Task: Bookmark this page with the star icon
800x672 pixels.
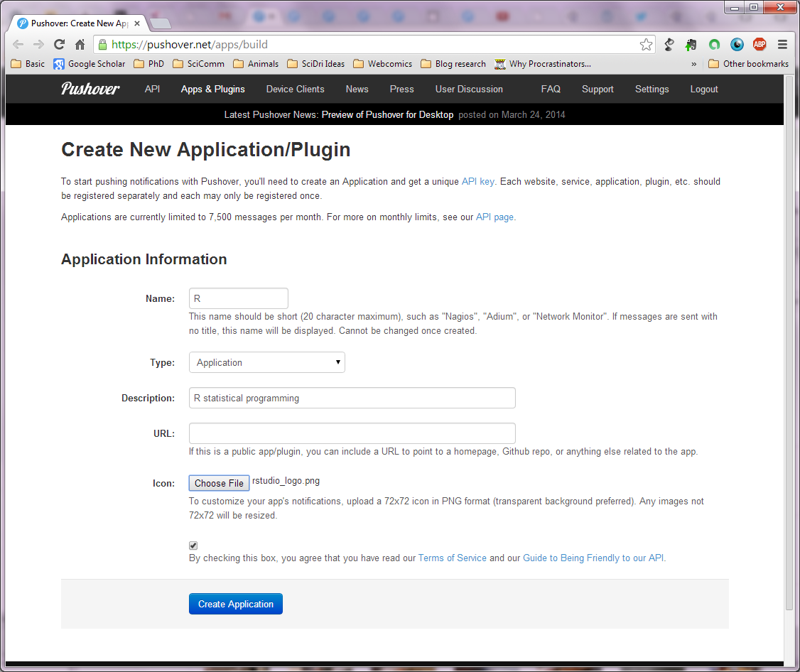Action: 646,45
